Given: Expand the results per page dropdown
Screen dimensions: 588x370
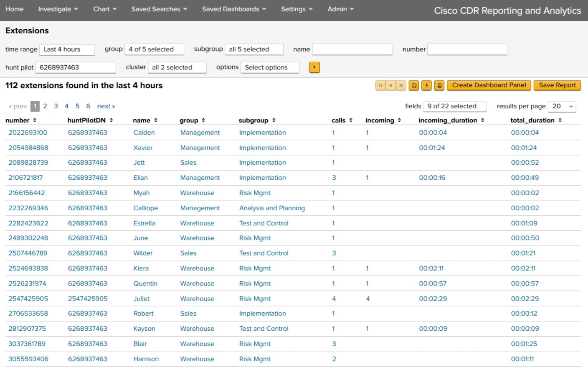Looking at the screenshot, I should coord(562,107).
